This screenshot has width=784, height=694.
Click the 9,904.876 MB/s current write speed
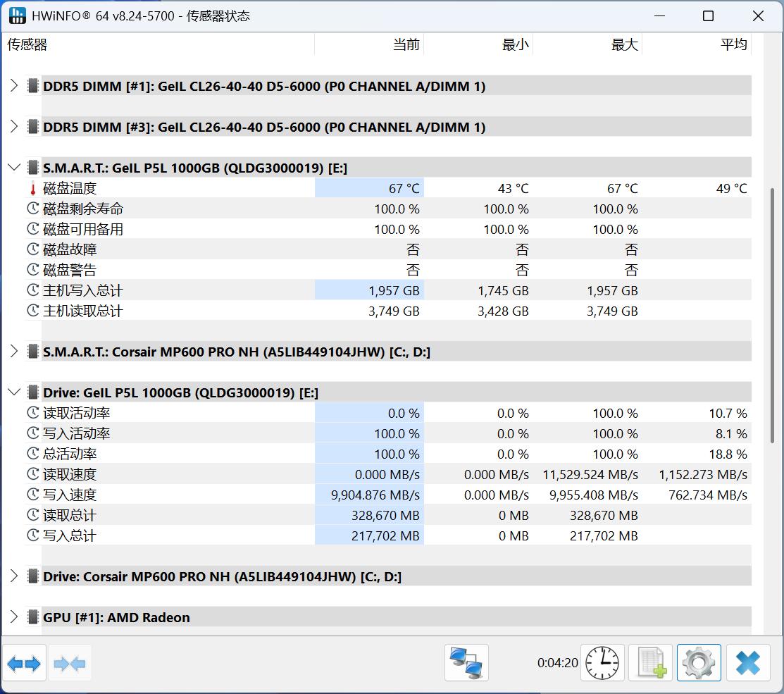[x=375, y=495]
